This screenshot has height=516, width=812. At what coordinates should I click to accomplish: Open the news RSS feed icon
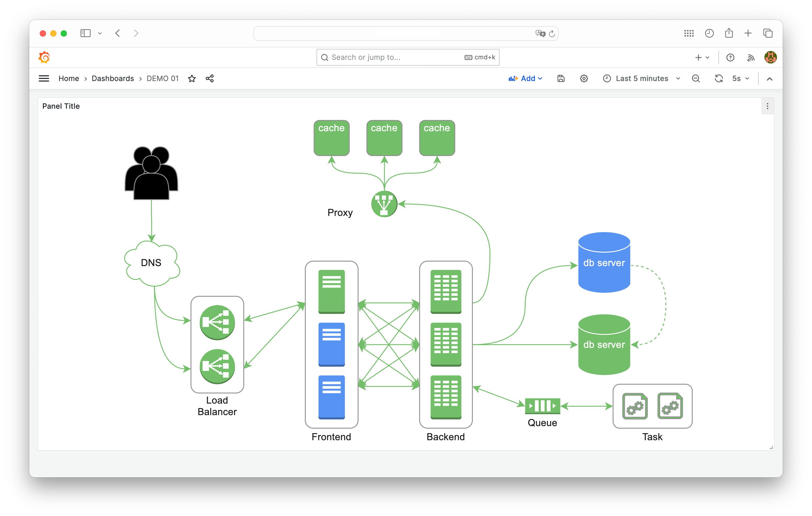(751, 58)
